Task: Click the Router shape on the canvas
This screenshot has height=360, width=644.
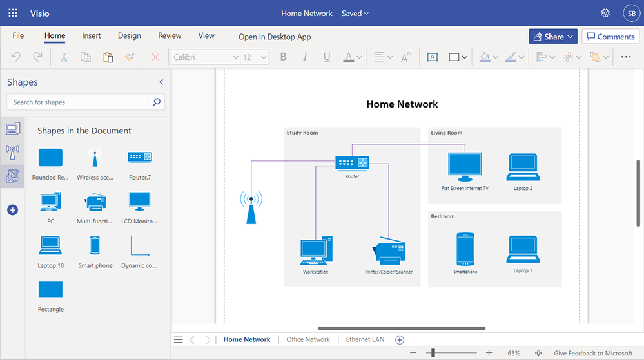Action: [352, 163]
